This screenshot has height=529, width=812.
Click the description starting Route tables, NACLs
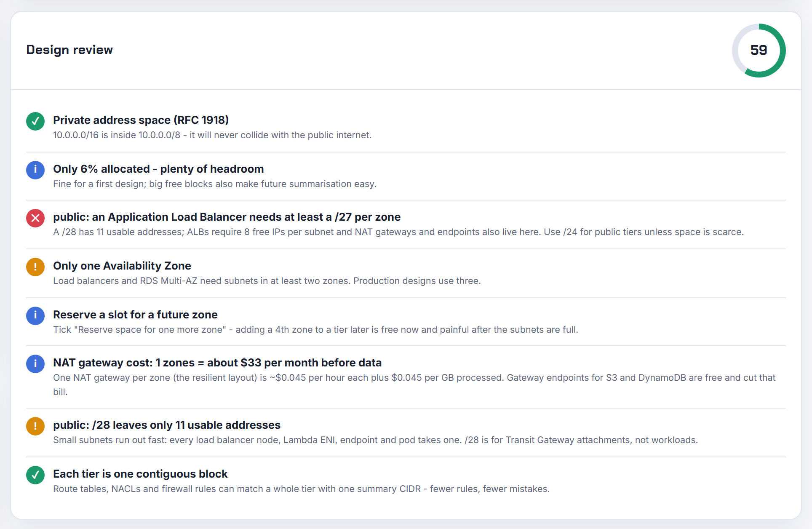(x=301, y=489)
